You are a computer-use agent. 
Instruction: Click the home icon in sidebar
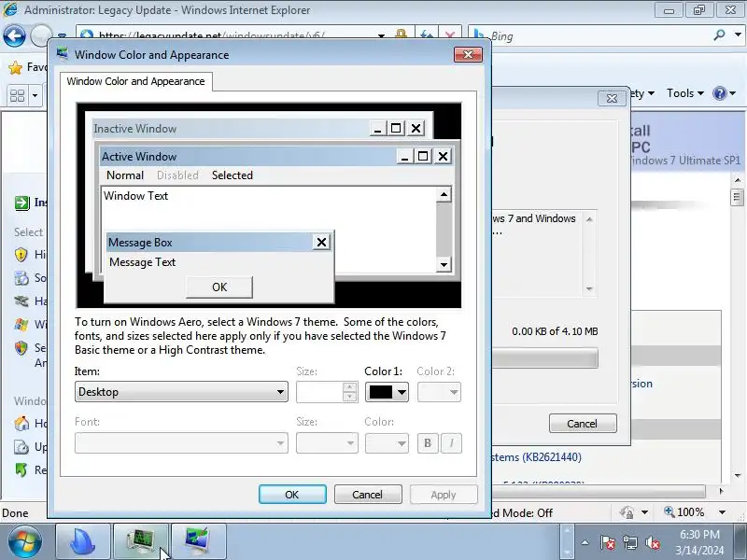coord(21,424)
